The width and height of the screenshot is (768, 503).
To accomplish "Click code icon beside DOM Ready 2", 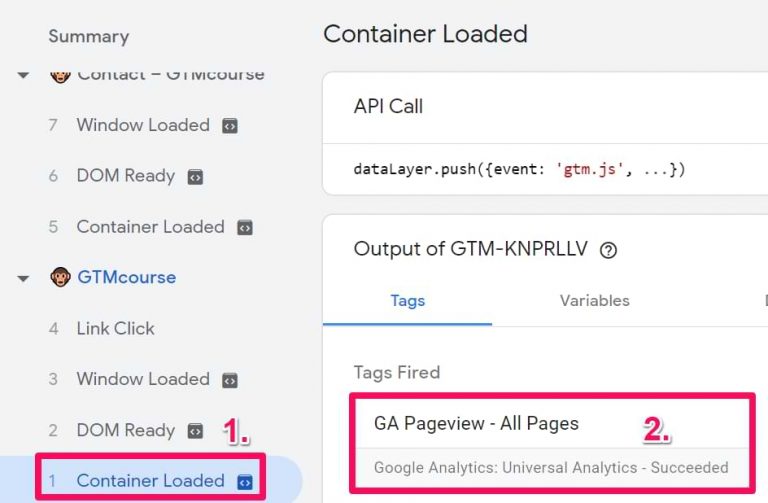I will point(195,431).
